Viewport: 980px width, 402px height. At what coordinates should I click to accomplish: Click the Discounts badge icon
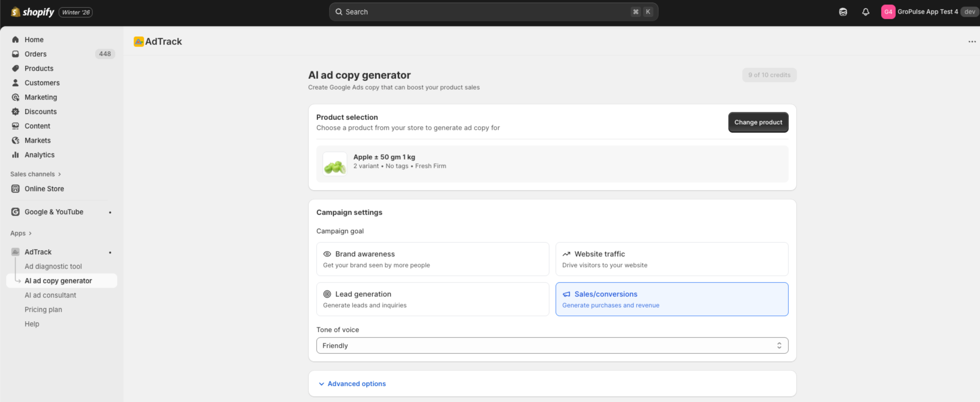click(15, 111)
